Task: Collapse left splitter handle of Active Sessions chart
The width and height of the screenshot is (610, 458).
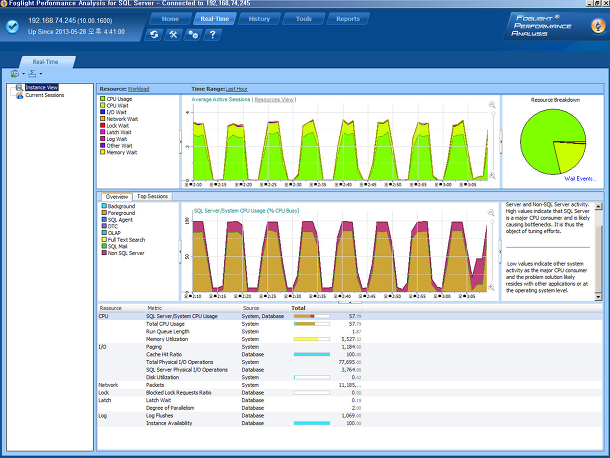Action: coord(180,142)
